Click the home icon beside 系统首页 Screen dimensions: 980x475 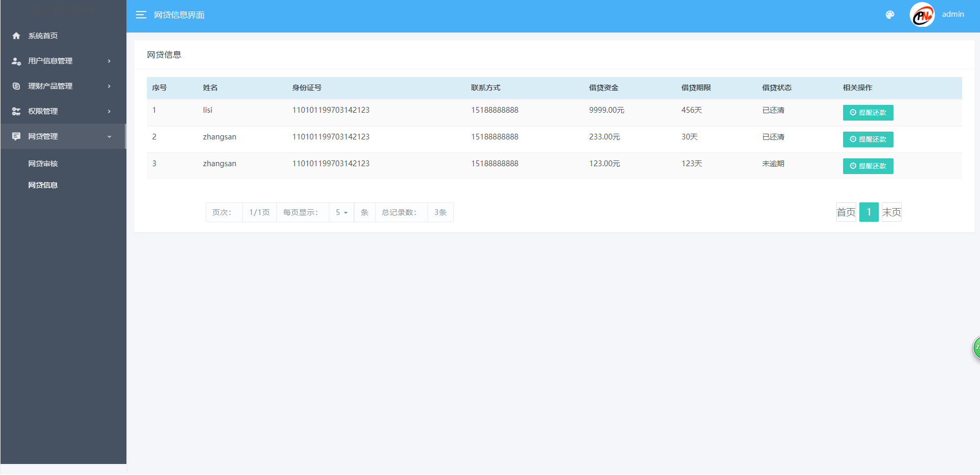pyautogui.click(x=16, y=36)
